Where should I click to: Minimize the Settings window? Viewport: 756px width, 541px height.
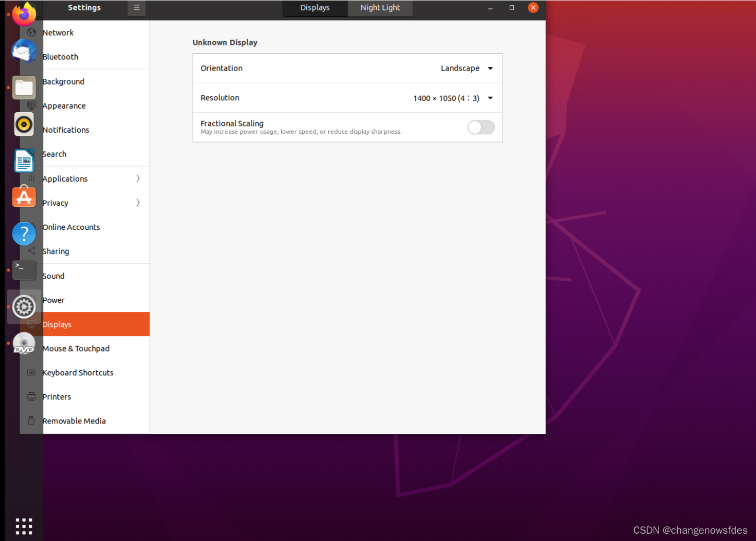[x=490, y=8]
